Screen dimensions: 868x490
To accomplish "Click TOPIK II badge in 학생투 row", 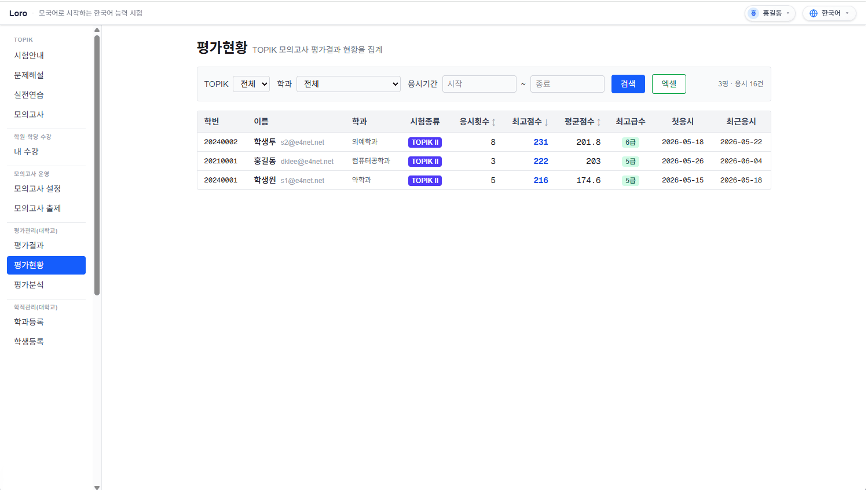I will [x=425, y=142].
